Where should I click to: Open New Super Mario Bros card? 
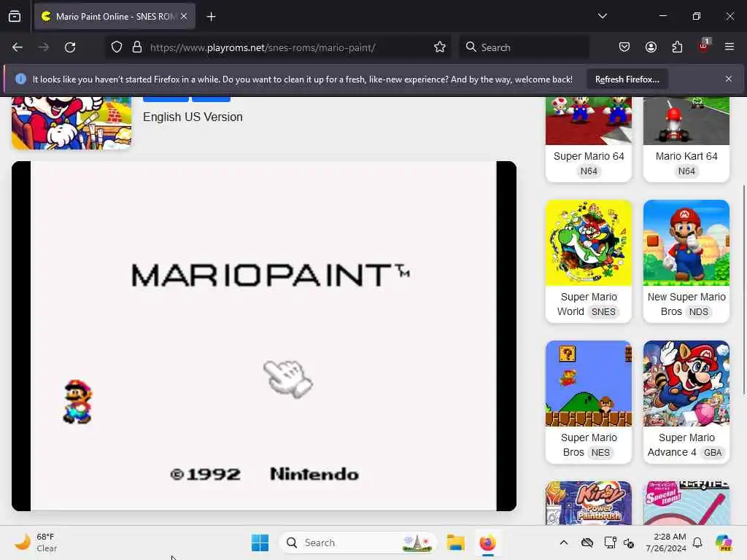(686, 261)
